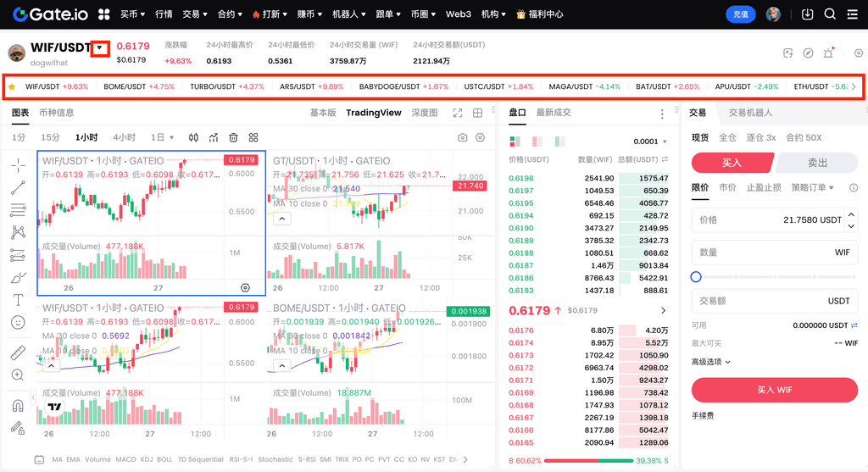The height and width of the screenshot is (472, 868).
Task: Click the trash icon to remove drawings
Action: (x=233, y=137)
